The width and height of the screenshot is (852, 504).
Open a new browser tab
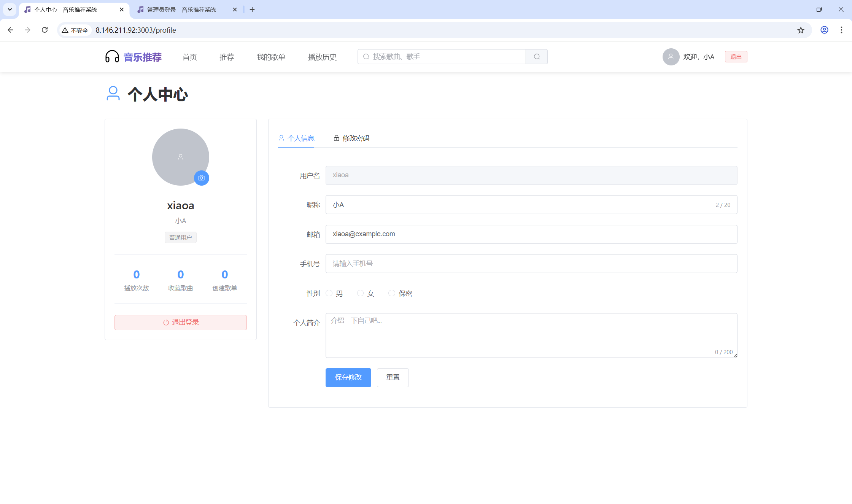[x=252, y=10]
